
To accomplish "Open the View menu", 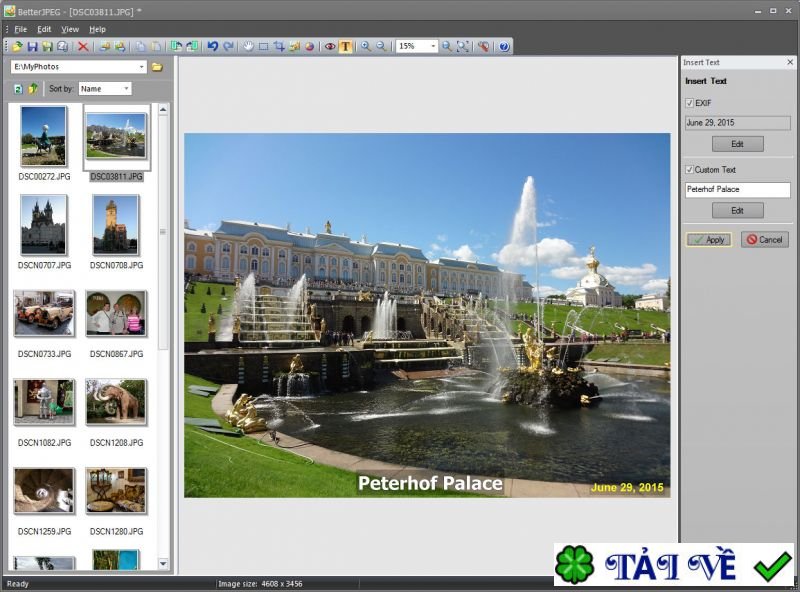I will [70, 29].
